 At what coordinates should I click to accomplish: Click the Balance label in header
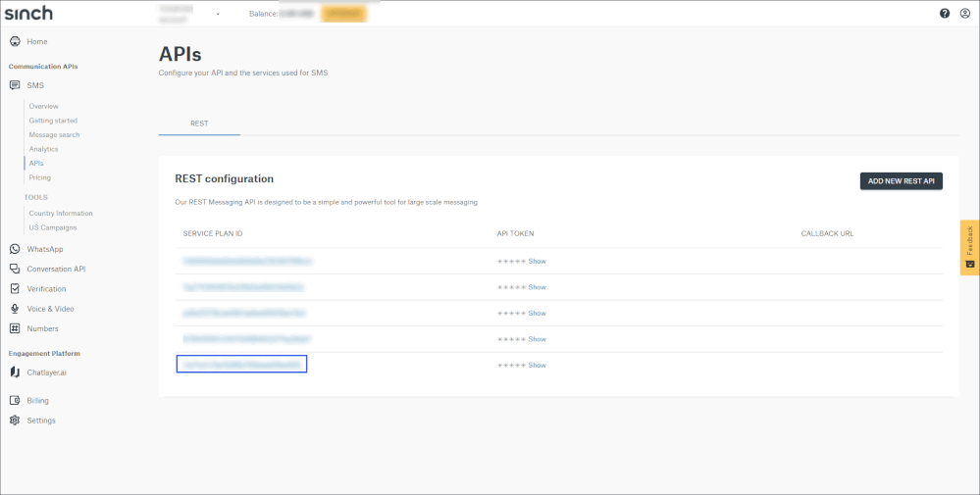pyautogui.click(x=263, y=14)
